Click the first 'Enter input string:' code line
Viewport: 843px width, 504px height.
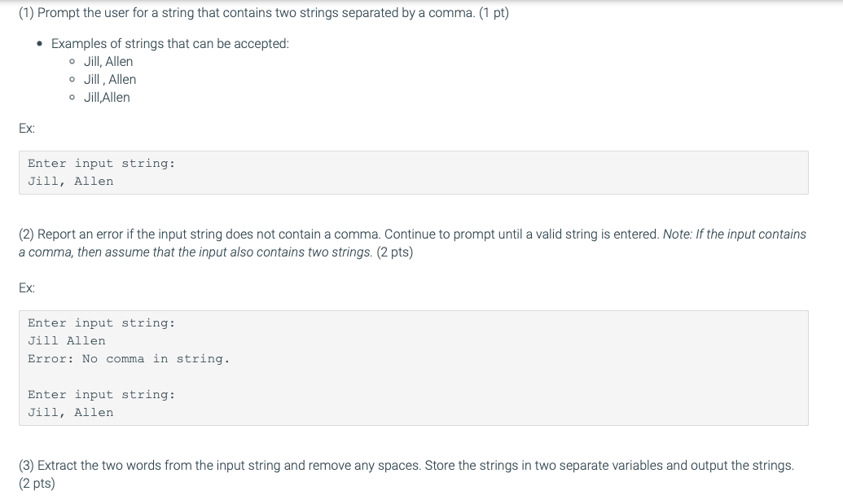point(101,164)
